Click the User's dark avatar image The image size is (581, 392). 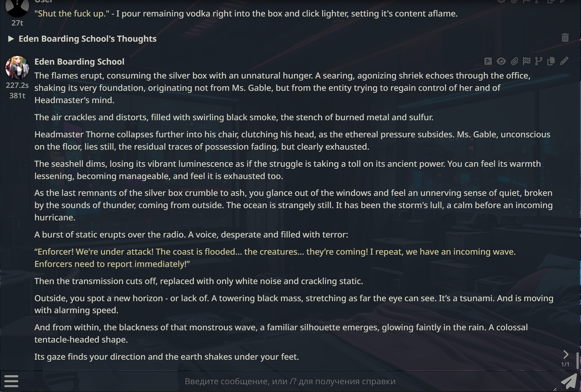click(17, 7)
